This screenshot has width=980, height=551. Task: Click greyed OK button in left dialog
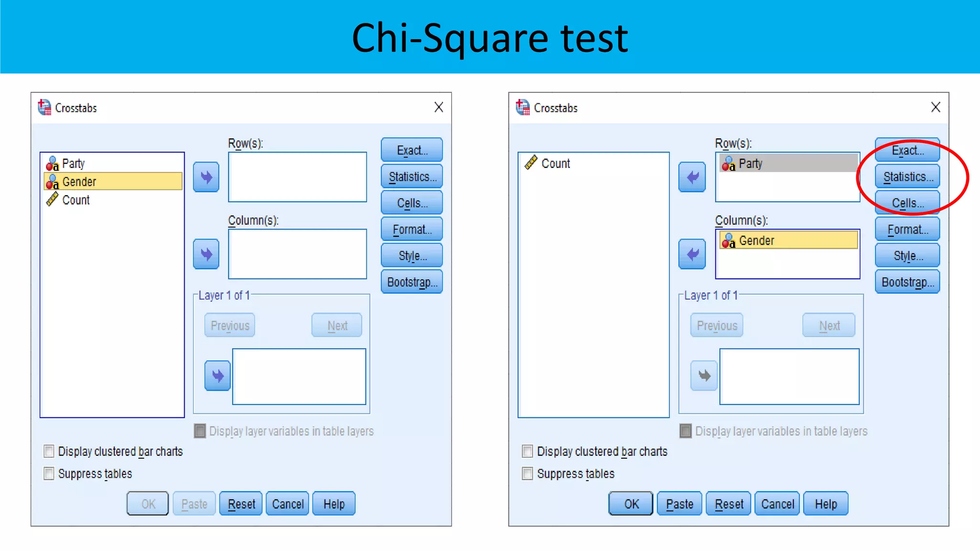(x=148, y=504)
